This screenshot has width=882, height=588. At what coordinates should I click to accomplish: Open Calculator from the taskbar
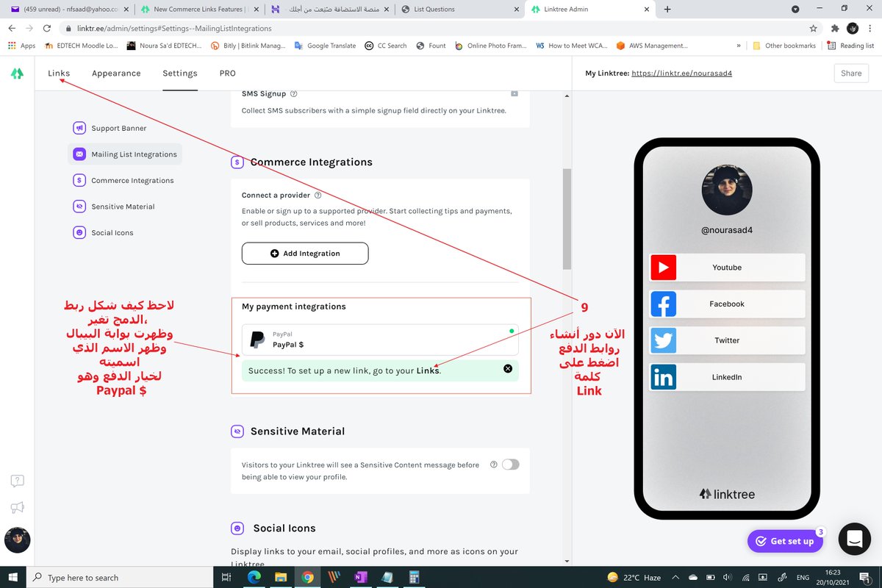(x=414, y=577)
